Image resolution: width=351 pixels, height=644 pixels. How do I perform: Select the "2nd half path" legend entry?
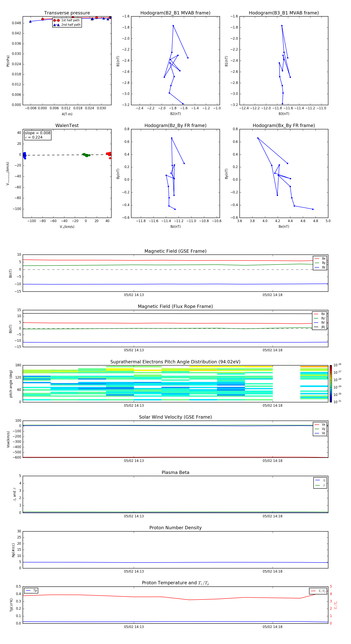pos(67,25)
